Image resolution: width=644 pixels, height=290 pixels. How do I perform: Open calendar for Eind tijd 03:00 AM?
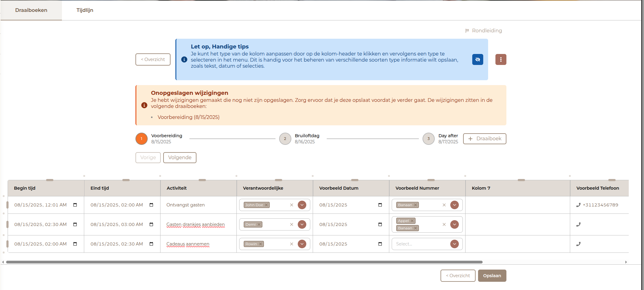[151, 224]
